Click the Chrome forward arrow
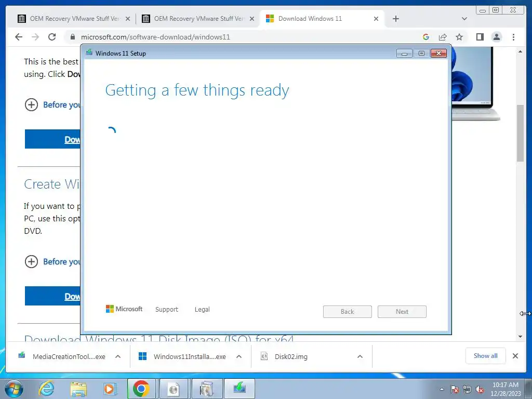 pos(35,37)
